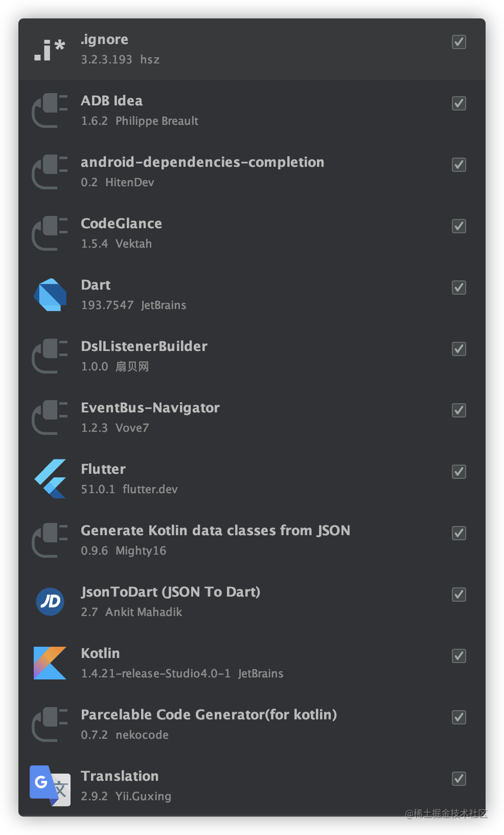Click version text 2.7 Ankit Mahadik
The width and height of the screenshot is (504, 835).
(x=131, y=612)
